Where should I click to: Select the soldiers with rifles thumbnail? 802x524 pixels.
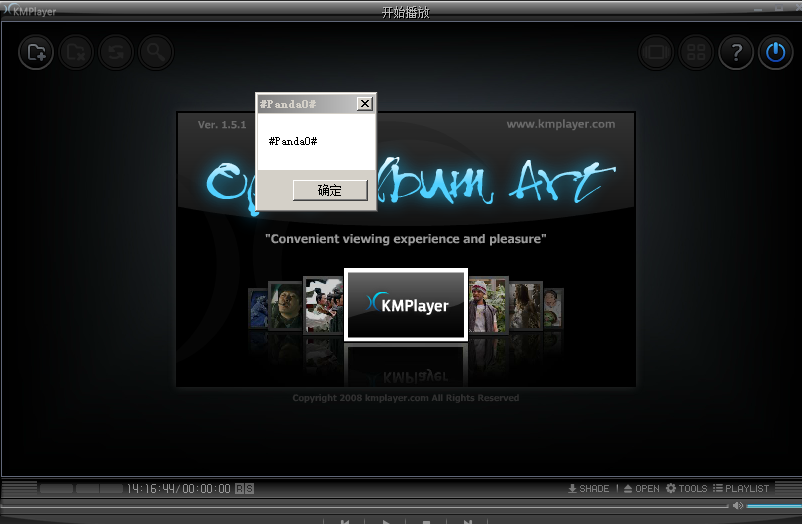(x=323, y=305)
